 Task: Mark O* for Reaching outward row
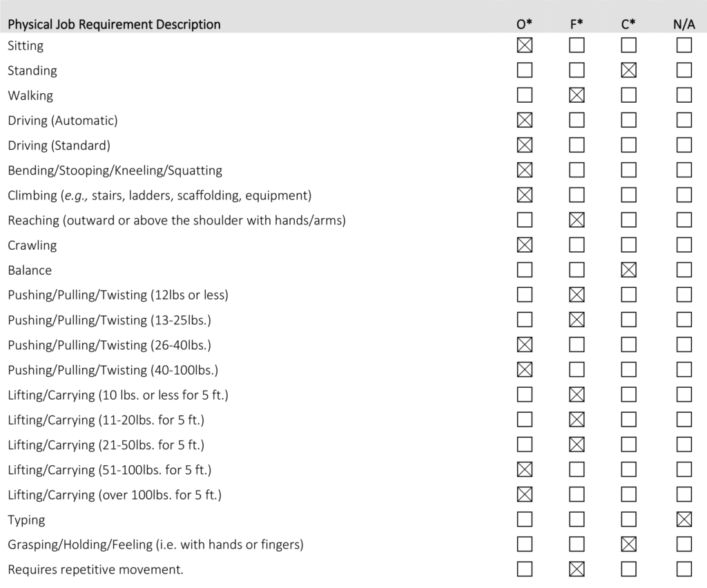click(525, 220)
